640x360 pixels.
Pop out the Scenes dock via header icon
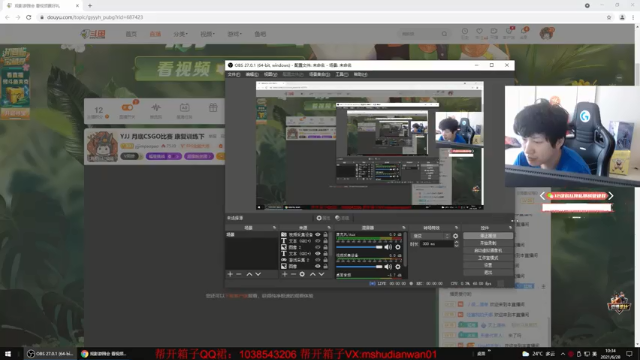[274, 227]
